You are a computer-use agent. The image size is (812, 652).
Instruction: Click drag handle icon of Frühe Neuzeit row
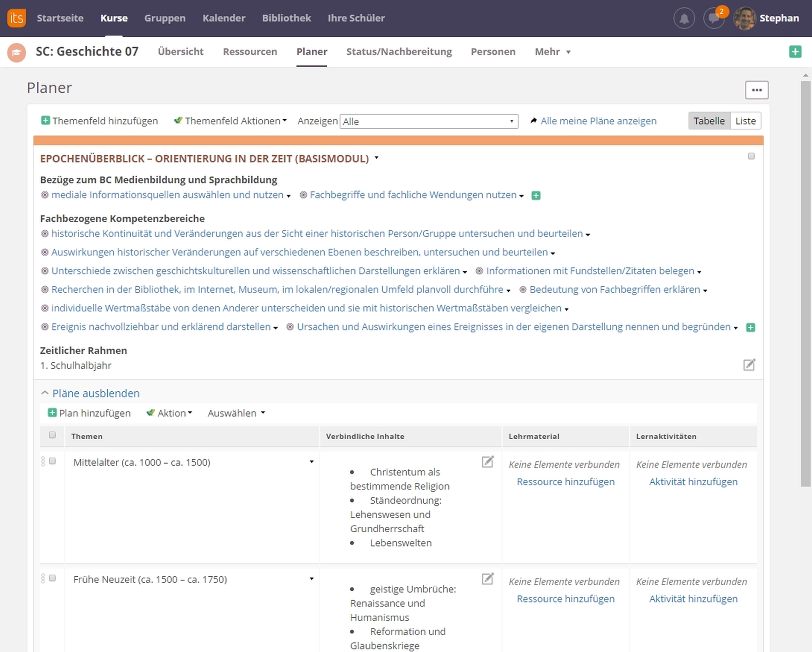[43, 578]
